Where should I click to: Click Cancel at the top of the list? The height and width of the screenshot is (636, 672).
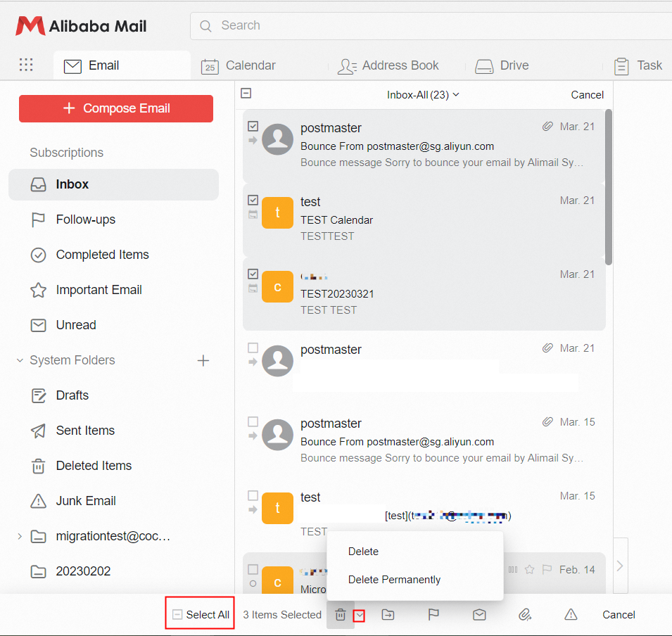(587, 95)
